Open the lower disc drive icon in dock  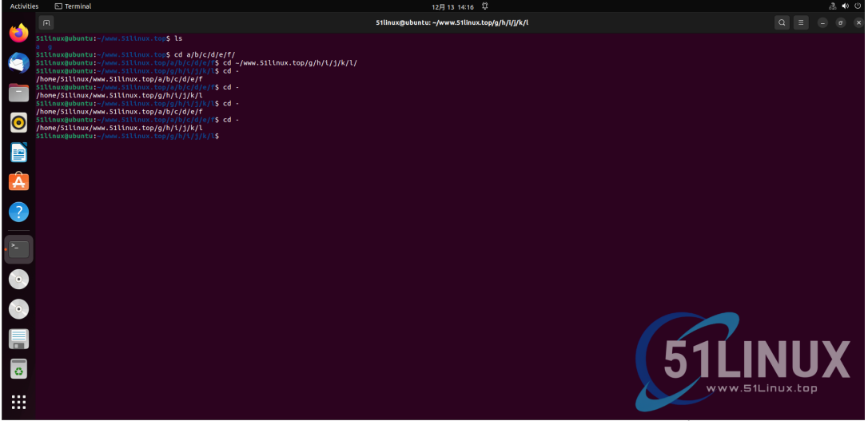[x=19, y=309]
